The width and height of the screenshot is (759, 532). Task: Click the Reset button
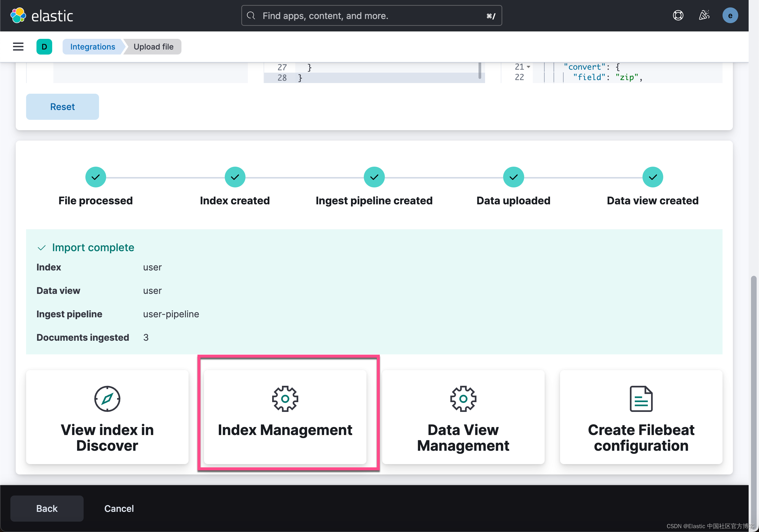tap(62, 106)
